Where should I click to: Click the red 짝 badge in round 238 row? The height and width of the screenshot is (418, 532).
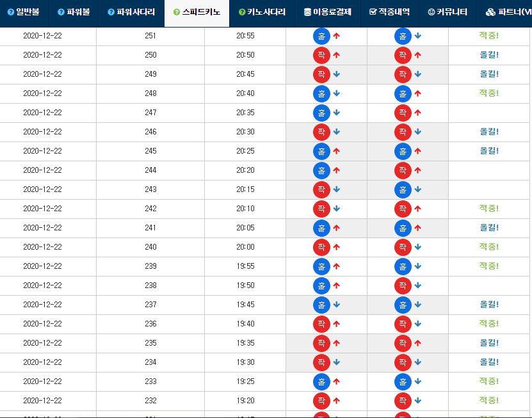click(x=403, y=285)
